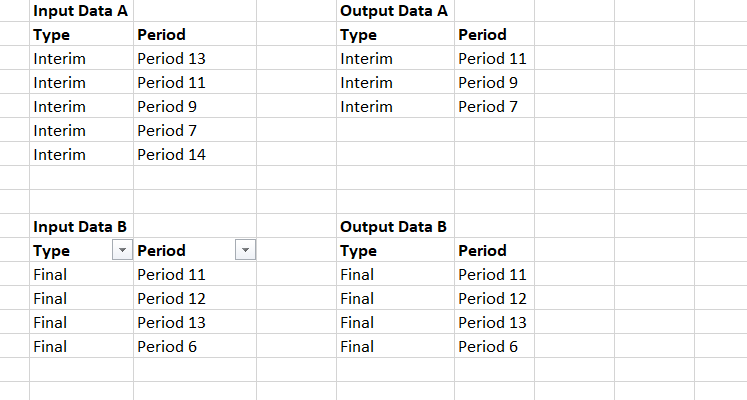Select 'Period 13' cell in Input Data A
The image size is (747, 400).
171,59
